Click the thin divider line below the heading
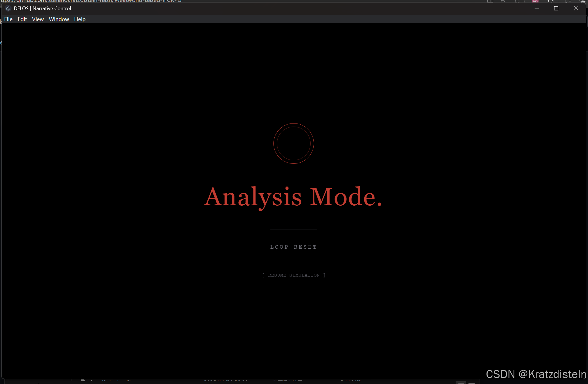Screen dimensions: 588x384 pyautogui.click(x=293, y=230)
